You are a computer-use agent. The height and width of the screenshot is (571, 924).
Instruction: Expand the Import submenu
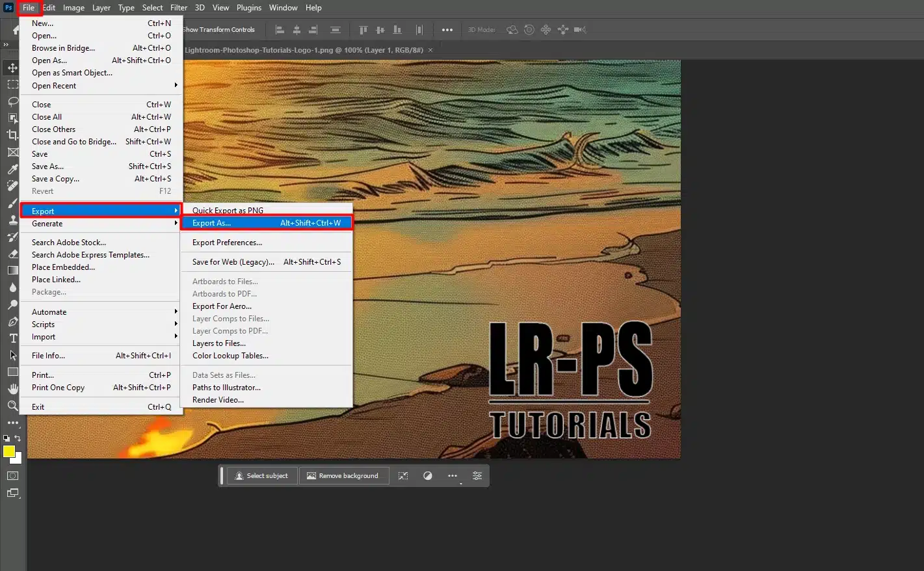[101, 337]
